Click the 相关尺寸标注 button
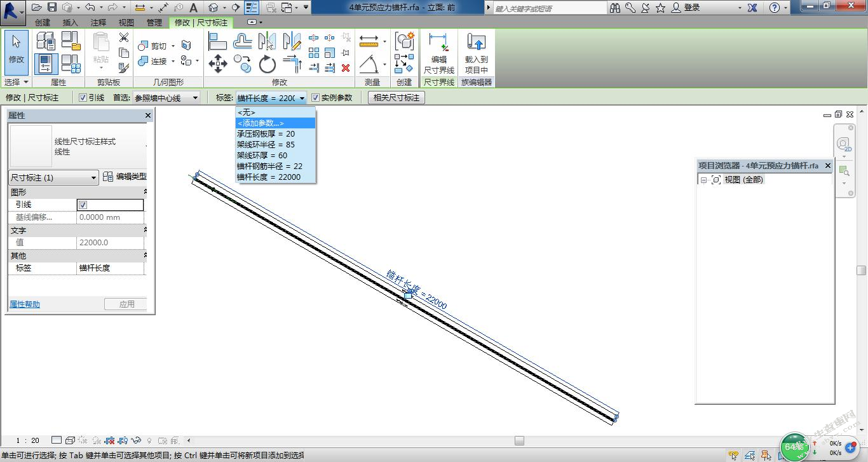Image resolution: width=868 pixels, height=462 pixels. (x=397, y=98)
